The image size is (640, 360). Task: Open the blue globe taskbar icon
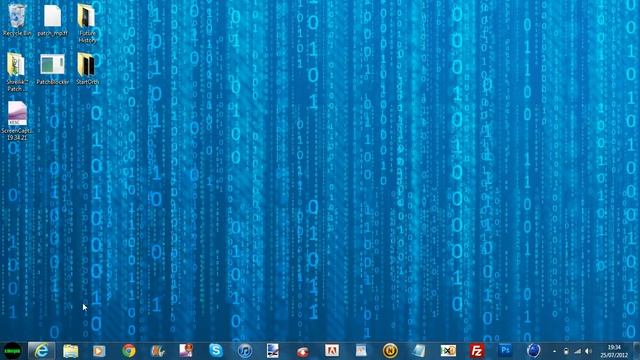[533, 351]
